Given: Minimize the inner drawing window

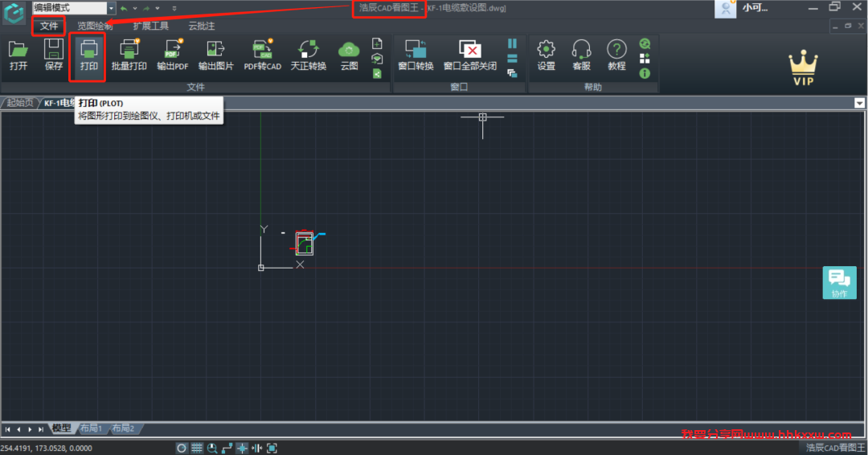Looking at the screenshot, I should point(835,26).
